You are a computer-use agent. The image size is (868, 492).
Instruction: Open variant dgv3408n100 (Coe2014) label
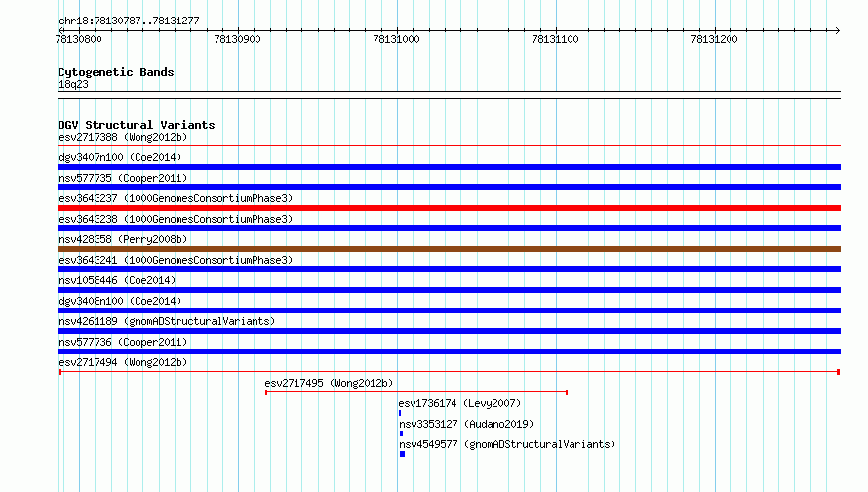click(x=120, y=301)
